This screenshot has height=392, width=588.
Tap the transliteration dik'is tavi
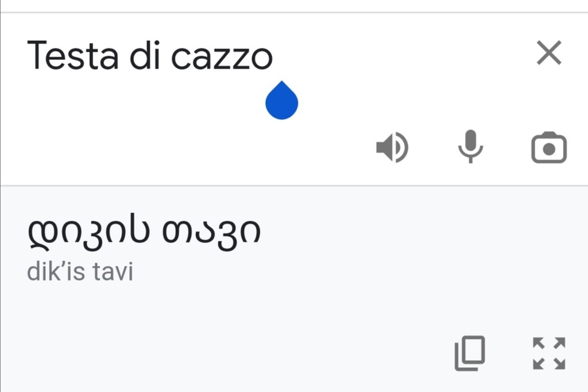[80, 270]
